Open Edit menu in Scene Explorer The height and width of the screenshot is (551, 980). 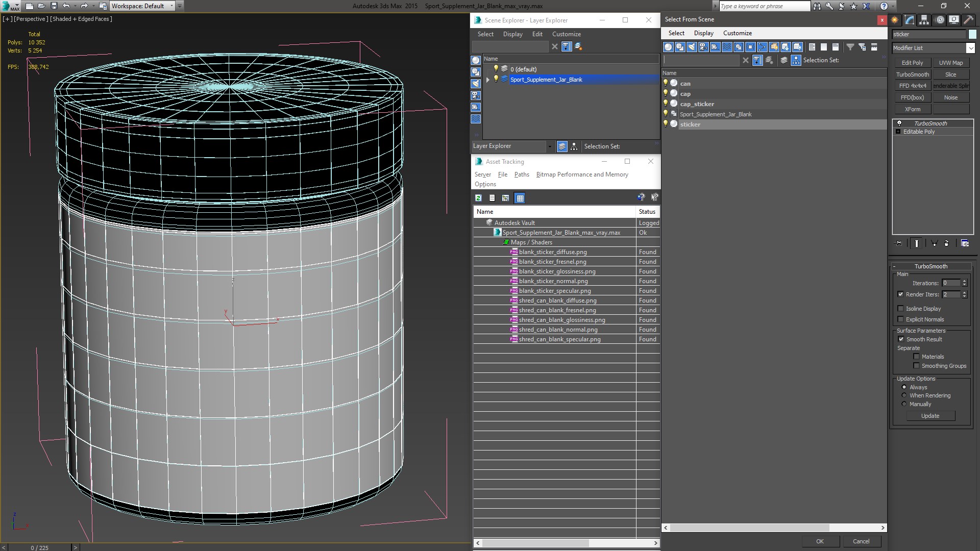coord(537,34)
